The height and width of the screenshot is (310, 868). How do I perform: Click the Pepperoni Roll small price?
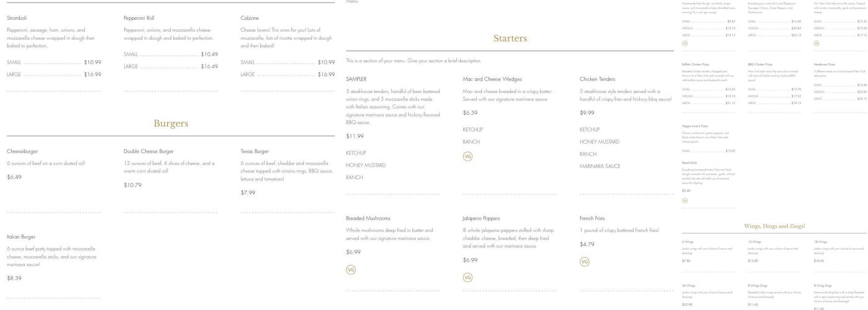coord(209,55)
